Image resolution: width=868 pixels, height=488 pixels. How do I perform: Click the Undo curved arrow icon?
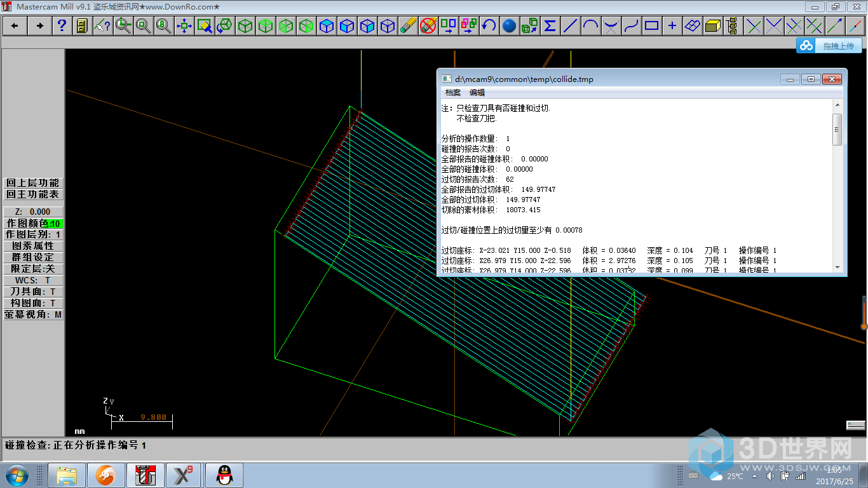(489, 26)
